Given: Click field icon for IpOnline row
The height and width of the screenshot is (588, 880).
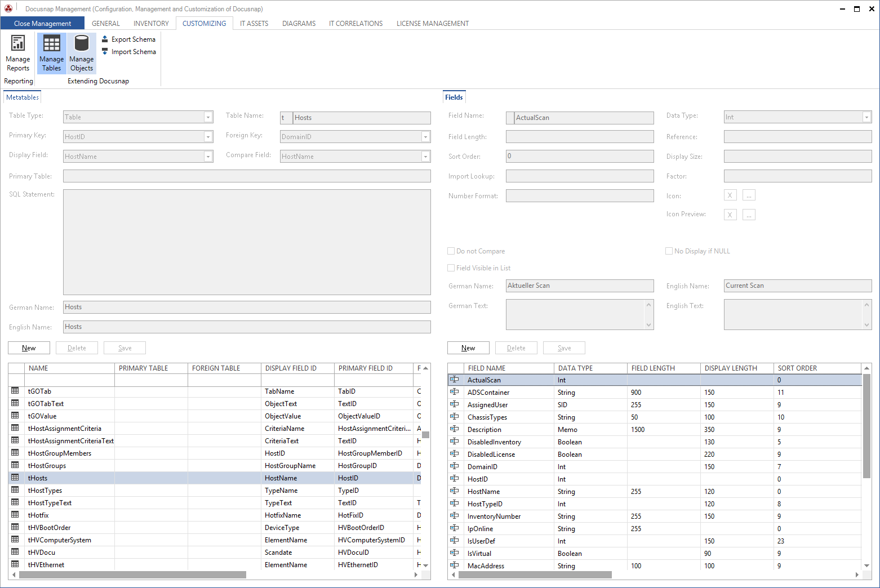Looking at the screenshot, I should pos(455,528).
